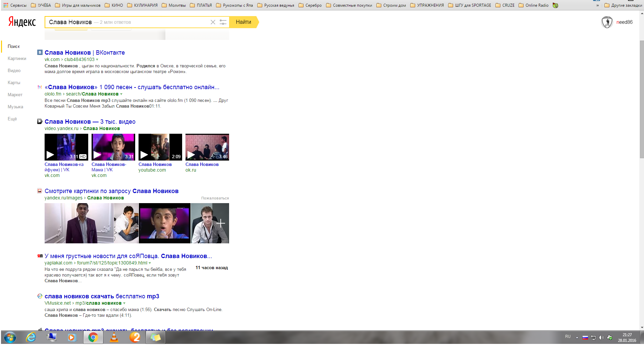The width and height of the screenshot is (644, 362).
Task: Open the image of man in purple jacket
Action: [x=79, y=223]
